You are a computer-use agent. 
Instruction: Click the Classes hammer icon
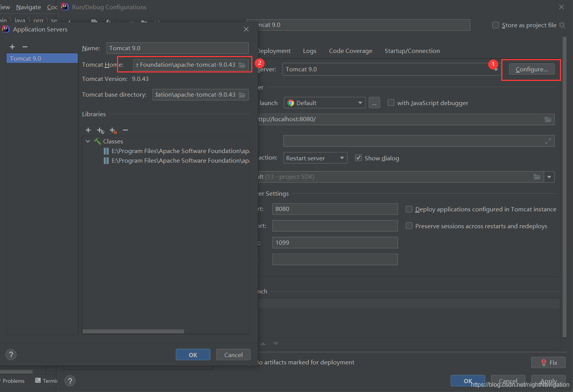tap(97, 142)
